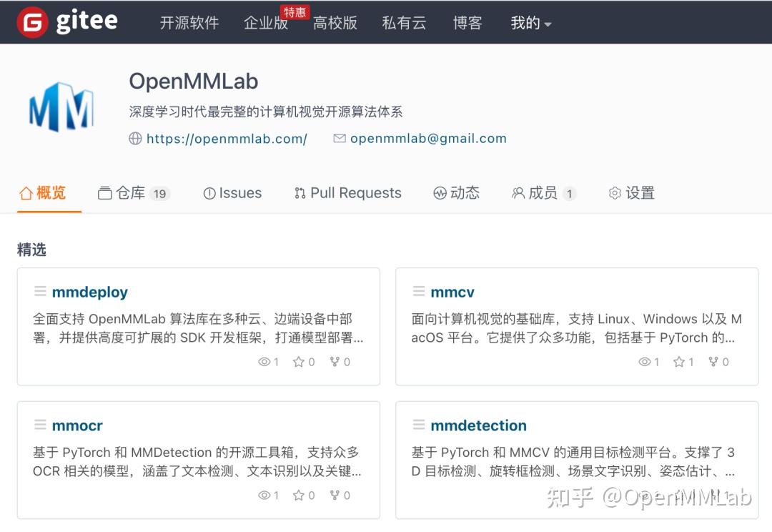Viewport: 772px width, 532px height.
Task: Click the organization tagline 深度学习时代最完整的计算机视觉开源算法体系
Action: pos(266,112)
